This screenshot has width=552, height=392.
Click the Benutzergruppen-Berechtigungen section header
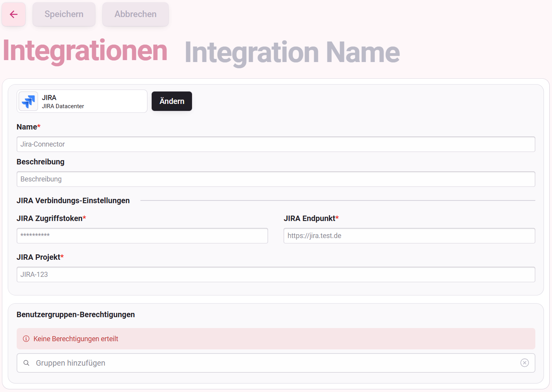click(x=76, y=314)
